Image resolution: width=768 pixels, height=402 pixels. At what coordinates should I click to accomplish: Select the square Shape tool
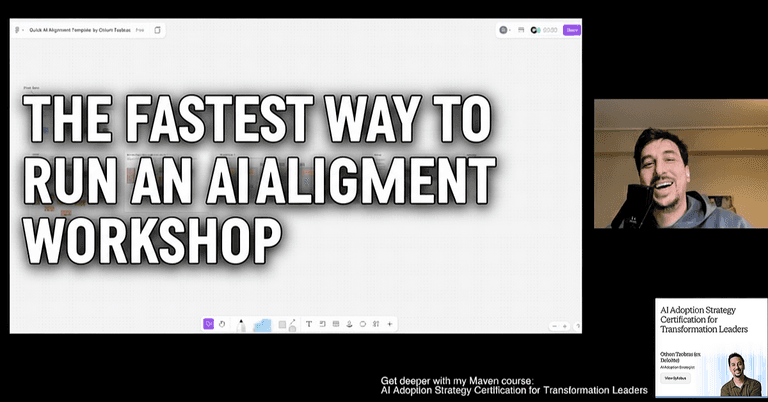[282, 325]
